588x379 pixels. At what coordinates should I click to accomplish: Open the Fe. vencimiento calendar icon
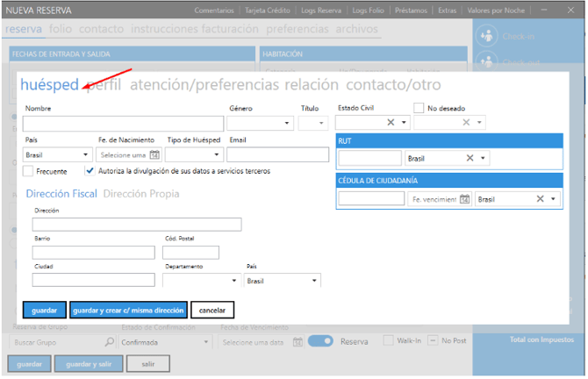[465, 199]
